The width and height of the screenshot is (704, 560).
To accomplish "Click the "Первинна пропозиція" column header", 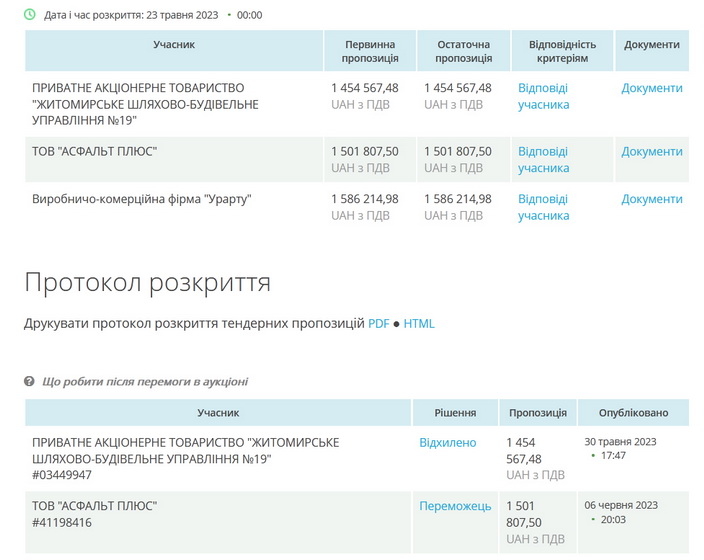I will point(370,51).
